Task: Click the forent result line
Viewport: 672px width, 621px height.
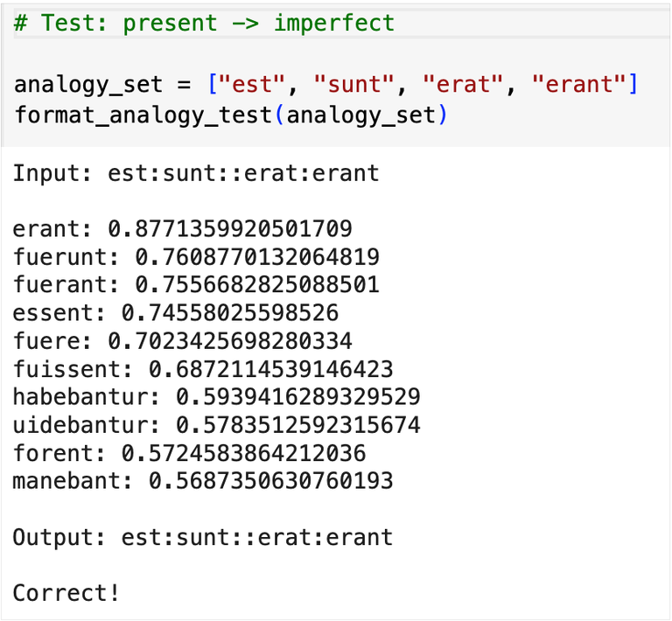Action: [190, 453]
